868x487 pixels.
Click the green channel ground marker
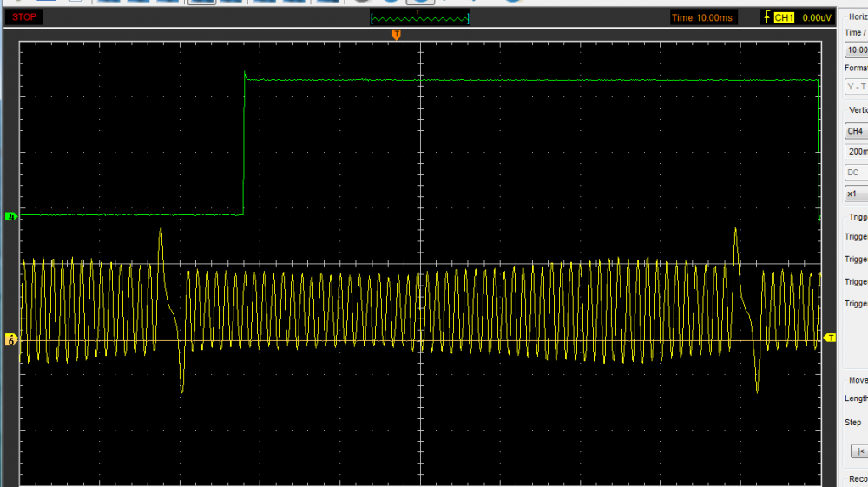(11, 216)
